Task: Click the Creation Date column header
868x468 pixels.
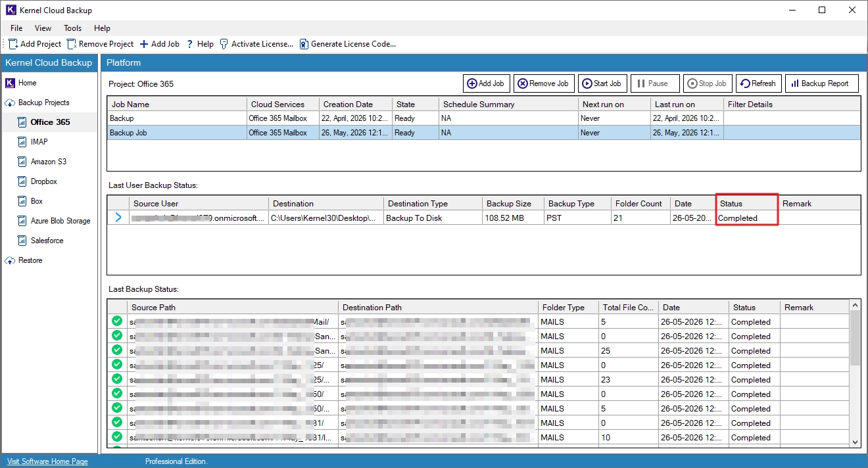Action: tap(356, 104)
